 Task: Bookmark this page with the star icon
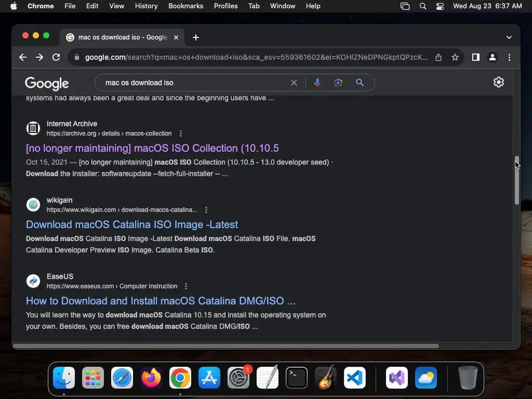[455, 57]
